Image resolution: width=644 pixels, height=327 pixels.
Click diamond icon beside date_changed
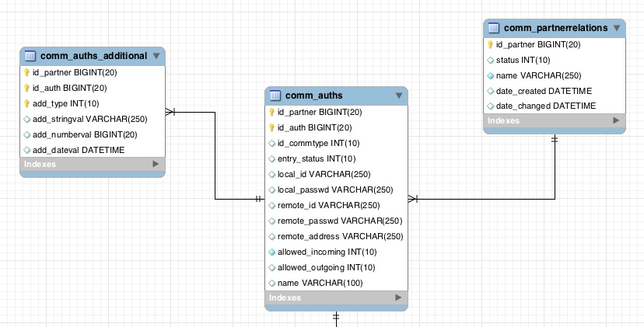[x=491, y=106]
